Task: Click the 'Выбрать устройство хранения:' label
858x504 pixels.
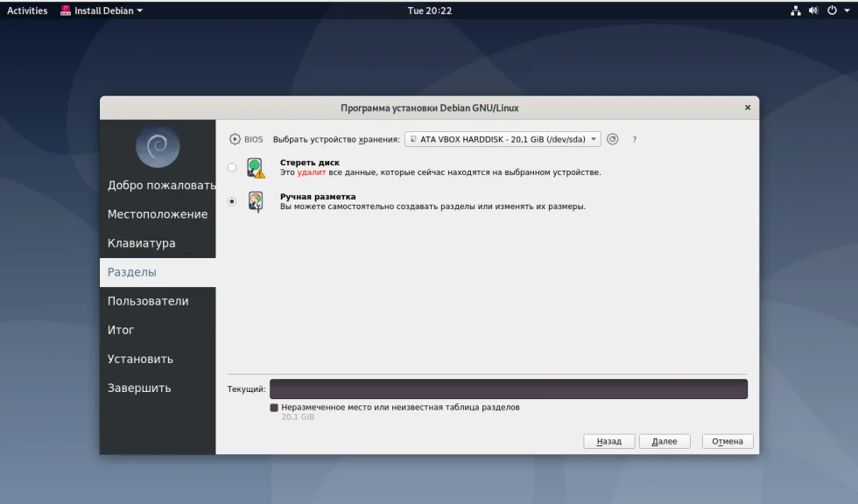Action: click(x=336, y=139)
